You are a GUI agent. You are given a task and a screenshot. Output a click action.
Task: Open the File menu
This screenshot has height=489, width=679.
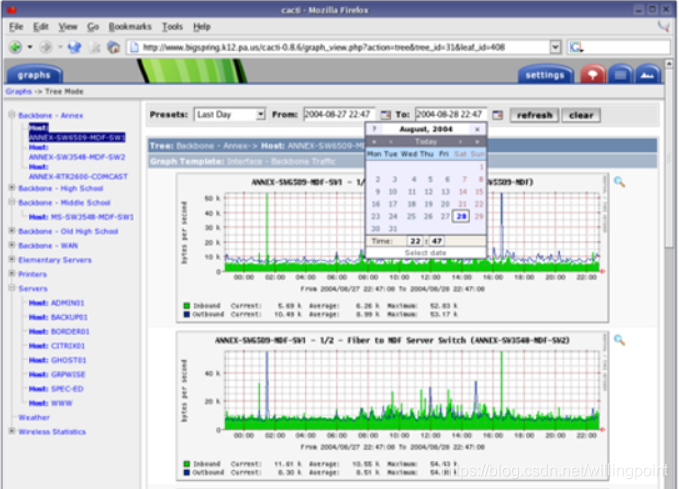click(16, 27)
